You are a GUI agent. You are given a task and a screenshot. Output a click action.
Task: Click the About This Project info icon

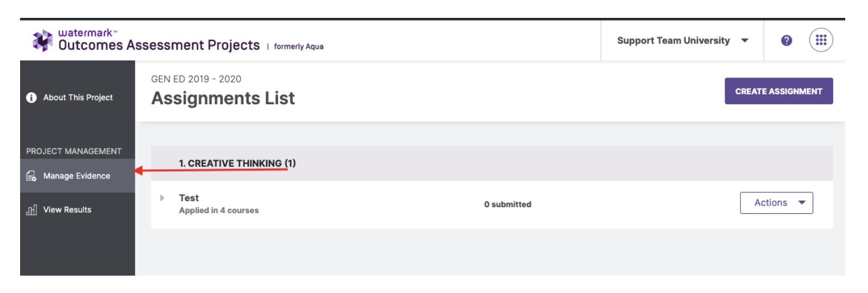click(32, 98)
